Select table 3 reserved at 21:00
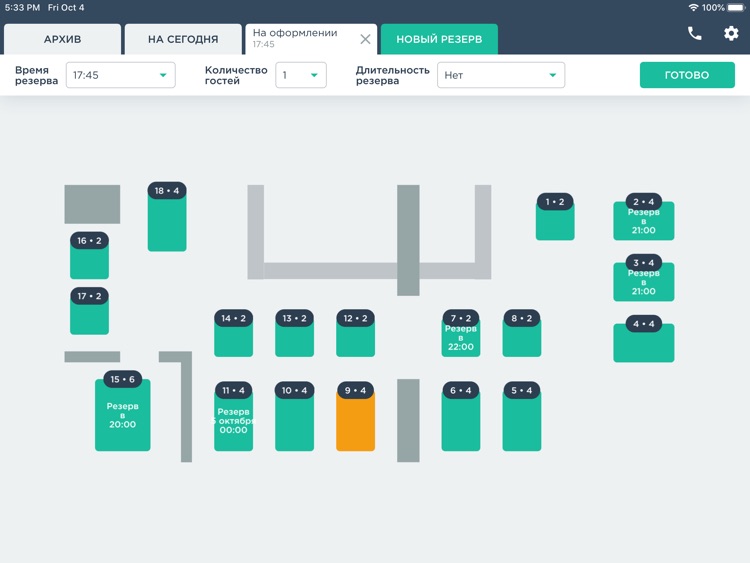The width and height of the screenshot is (750, 563). [x=644, y=278]
